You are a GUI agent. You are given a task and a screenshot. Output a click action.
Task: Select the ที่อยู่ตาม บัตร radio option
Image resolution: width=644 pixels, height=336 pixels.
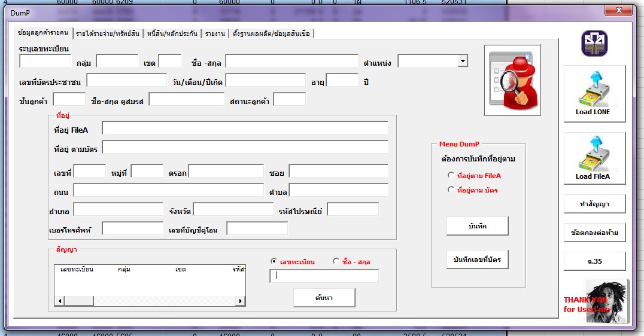[x=451, y=190]
